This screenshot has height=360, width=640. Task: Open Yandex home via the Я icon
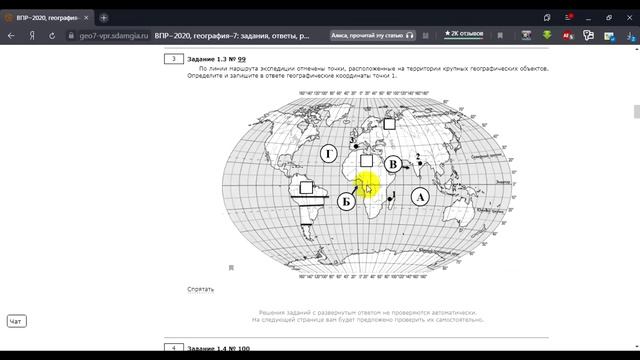(32, 36)
